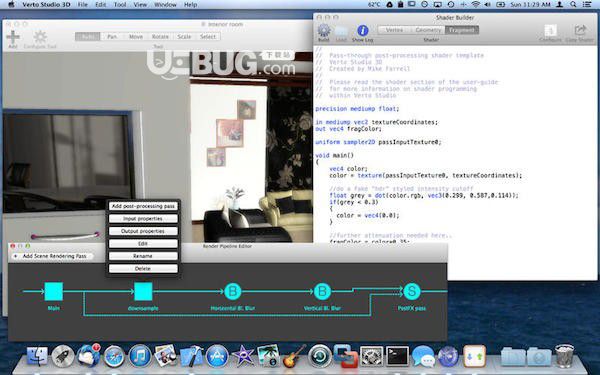Open System Preferences in the Dock

[x=372, y=356]
